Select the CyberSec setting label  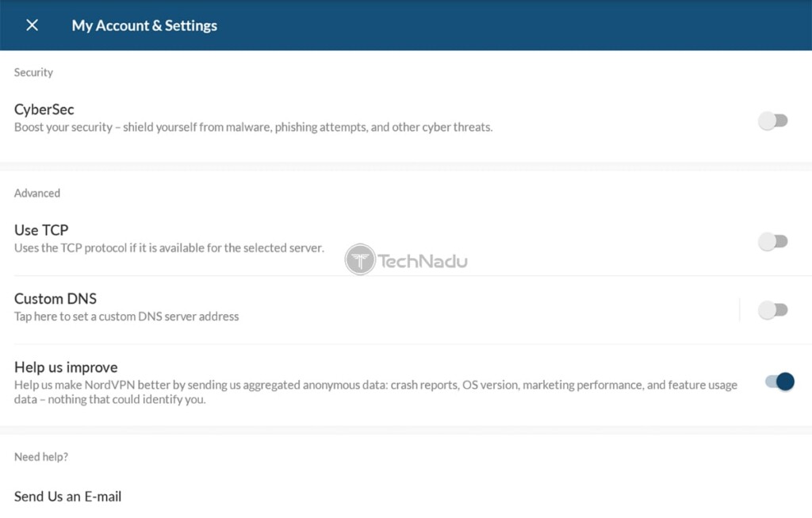(44, 109)
